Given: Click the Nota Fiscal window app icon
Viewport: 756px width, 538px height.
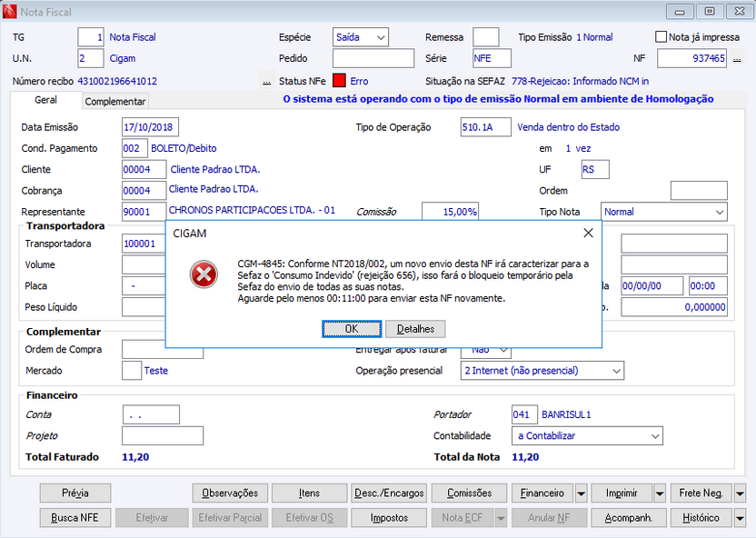Looking at the screenshot, I should point(9,12).
